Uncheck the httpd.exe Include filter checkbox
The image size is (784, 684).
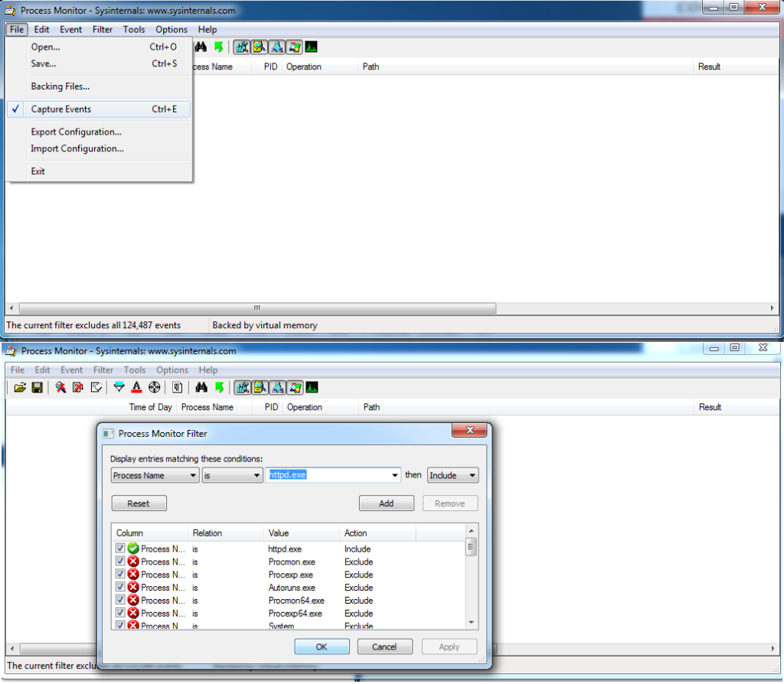coord(120,549)
